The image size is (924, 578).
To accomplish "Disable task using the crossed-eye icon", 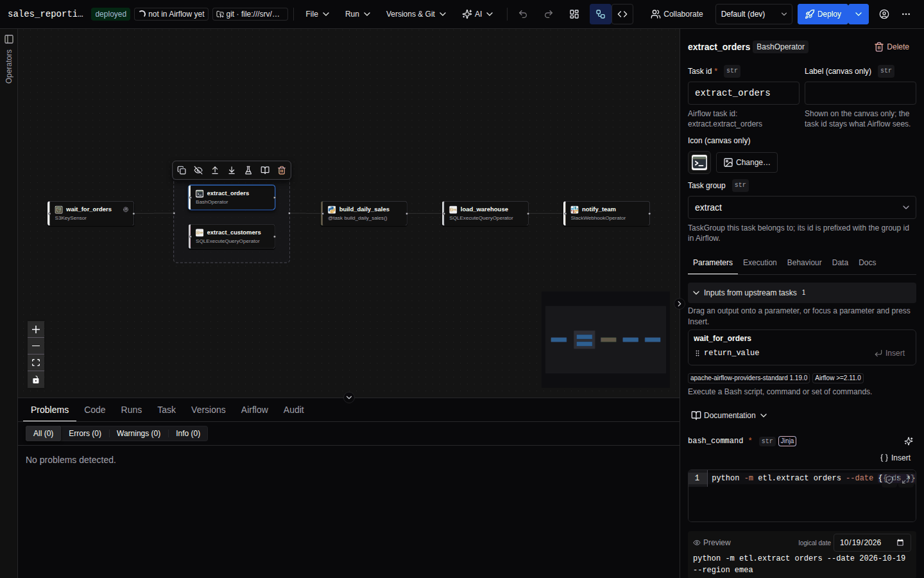I will click(x=198, y=170).
